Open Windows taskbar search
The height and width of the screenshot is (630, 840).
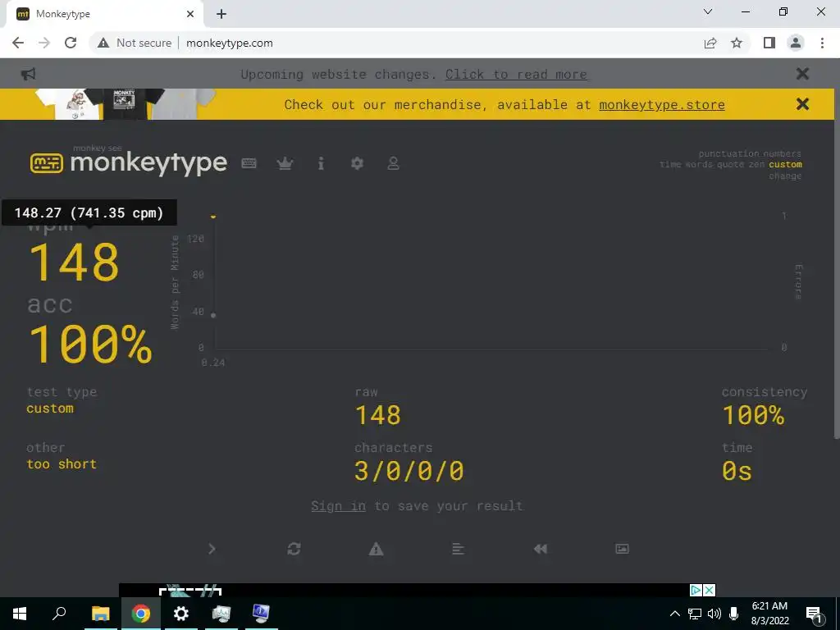click(x=59, y=614)
